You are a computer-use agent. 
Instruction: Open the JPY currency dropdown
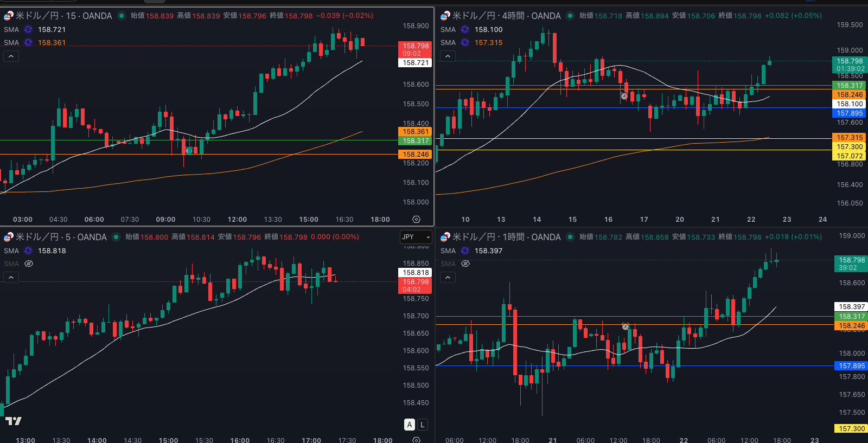[x=416, y=237]
